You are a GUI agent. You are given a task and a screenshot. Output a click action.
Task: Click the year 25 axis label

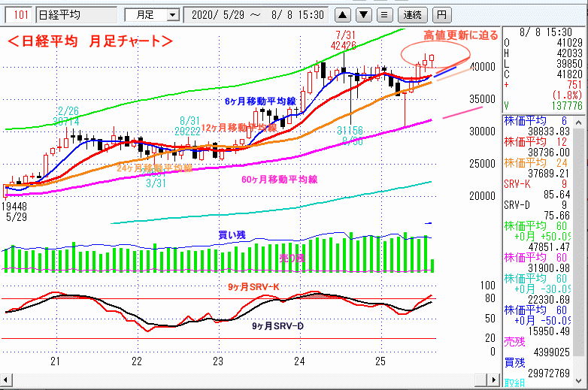coord(380,361)
